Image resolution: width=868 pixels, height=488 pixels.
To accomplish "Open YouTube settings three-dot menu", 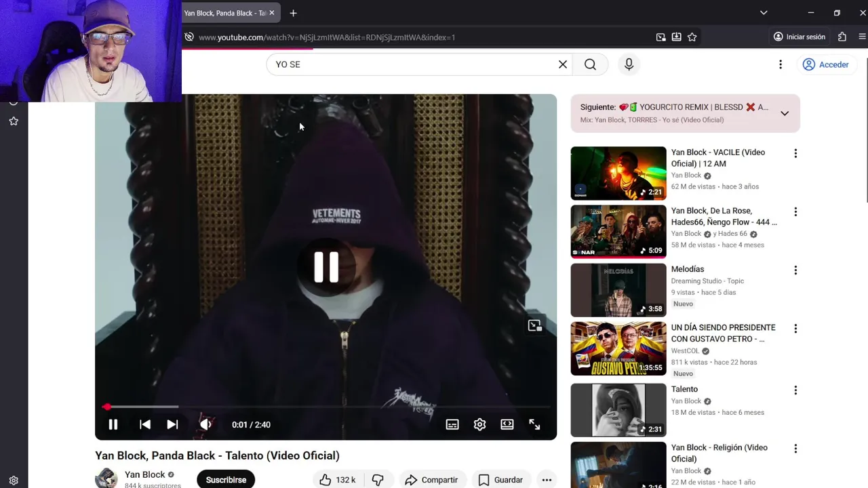I will coord(781,64).
